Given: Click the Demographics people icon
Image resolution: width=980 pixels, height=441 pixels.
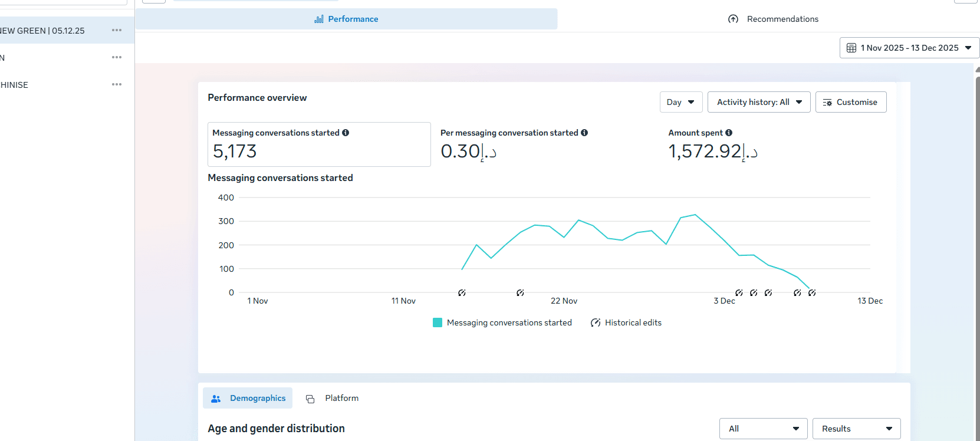Looking at the screenshot, I should click(216, 399).
